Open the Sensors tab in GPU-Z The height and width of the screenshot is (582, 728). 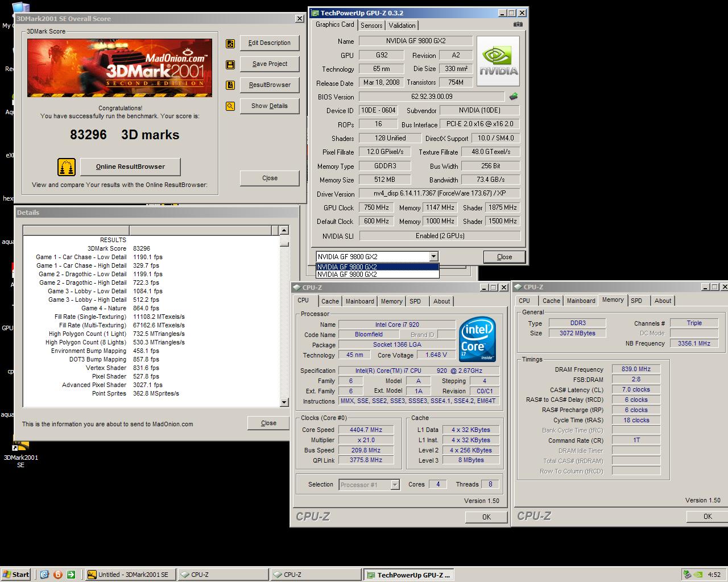(371, 25)
